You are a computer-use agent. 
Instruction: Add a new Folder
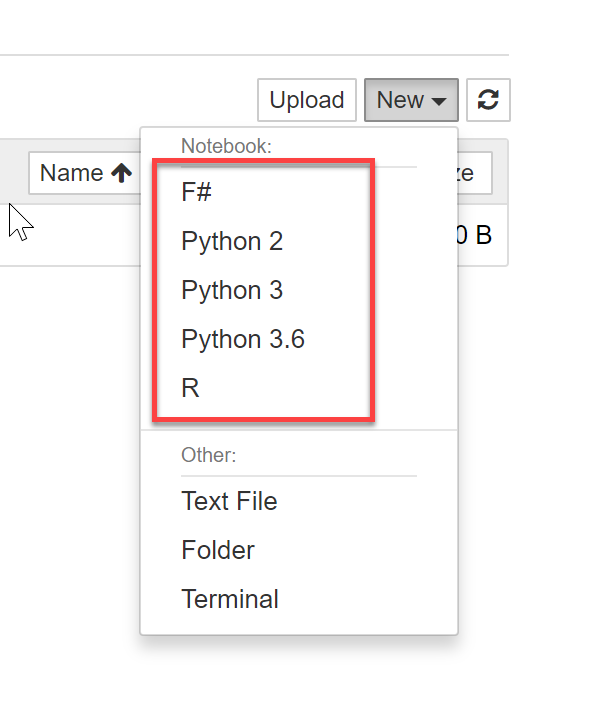(x=218, y=550)
